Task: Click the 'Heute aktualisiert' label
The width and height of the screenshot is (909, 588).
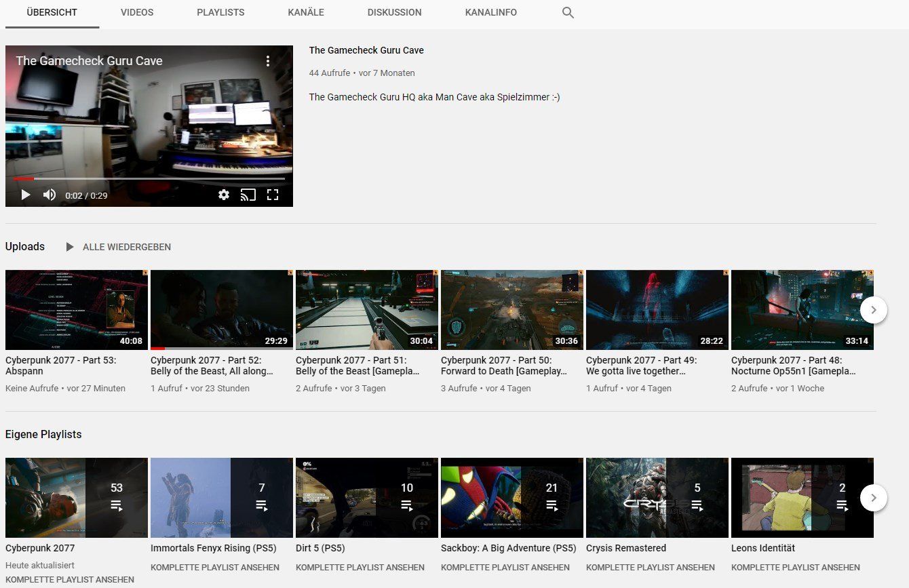Action: pyautogui.click(x=40, y=565)
